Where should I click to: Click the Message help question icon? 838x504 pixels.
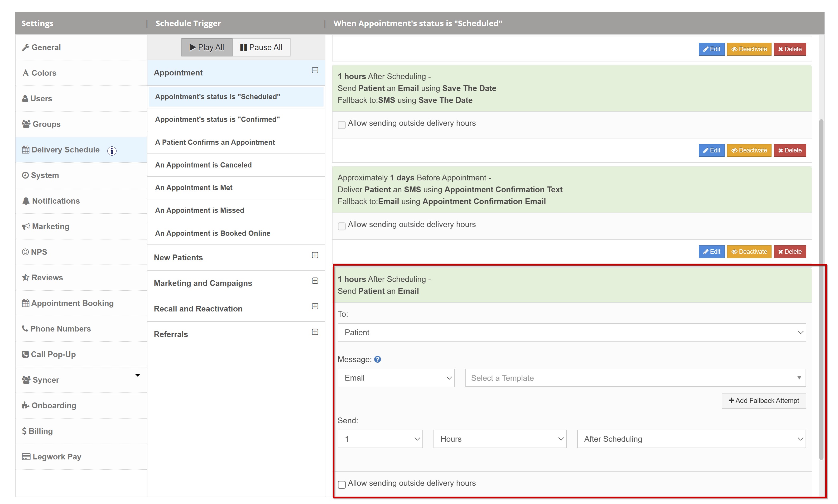[377, 359]
